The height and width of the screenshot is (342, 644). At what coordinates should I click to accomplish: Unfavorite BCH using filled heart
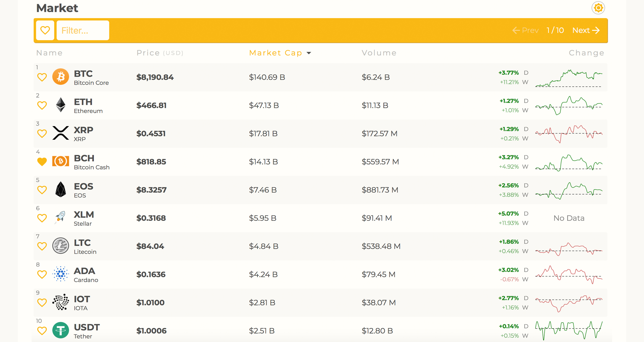(42, 162)
